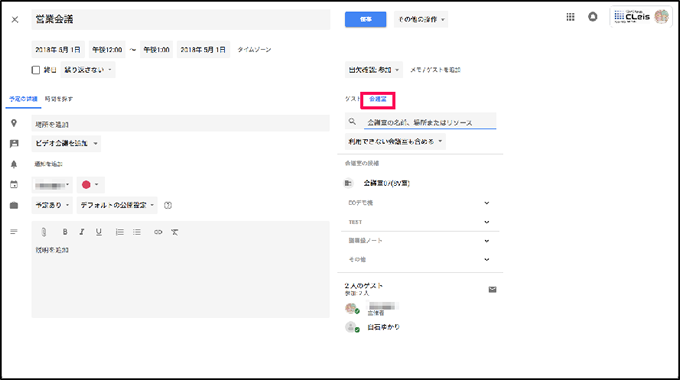Image resolution: width=680 pixels, height=380 pixels.
Task: Expand the TEST room category
Action: 419,222
